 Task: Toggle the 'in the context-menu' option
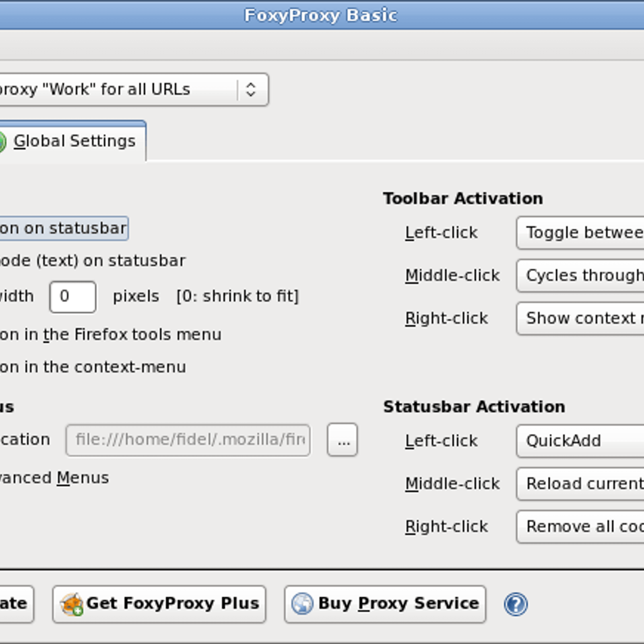pyautogui.click(x=93, y=367)
